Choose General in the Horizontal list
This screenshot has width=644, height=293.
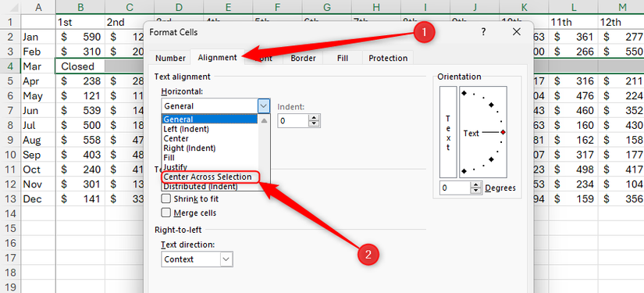coord(210,120)
